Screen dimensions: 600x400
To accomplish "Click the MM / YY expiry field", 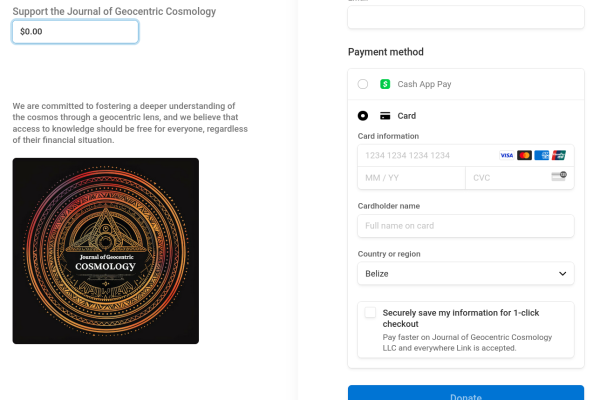I will (x=411, y=178).
